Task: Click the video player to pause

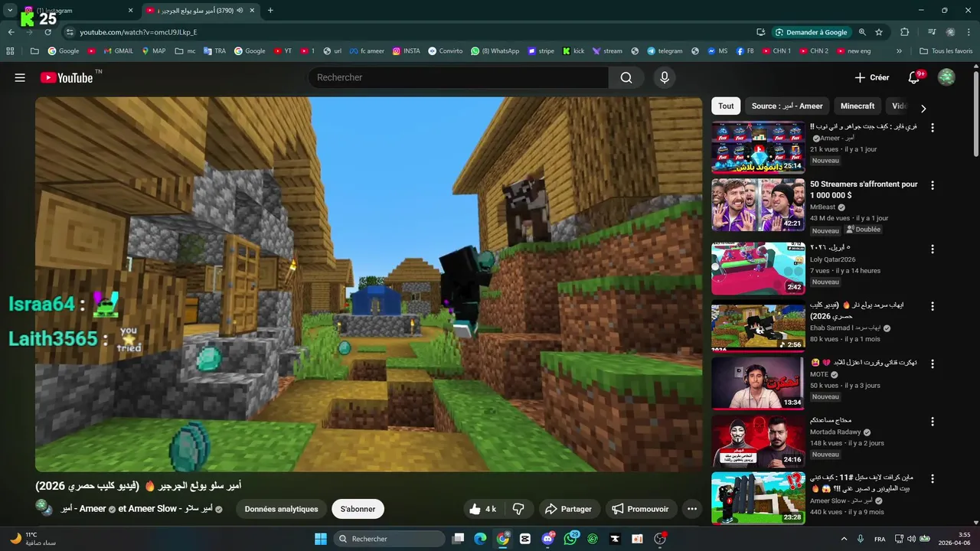Action: (x=368, y=284)
